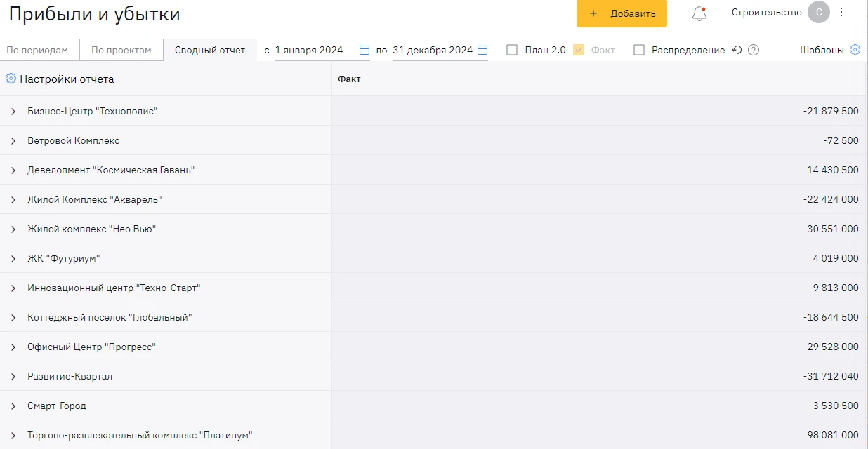Click the report settings gear icon

pos(11,79)
